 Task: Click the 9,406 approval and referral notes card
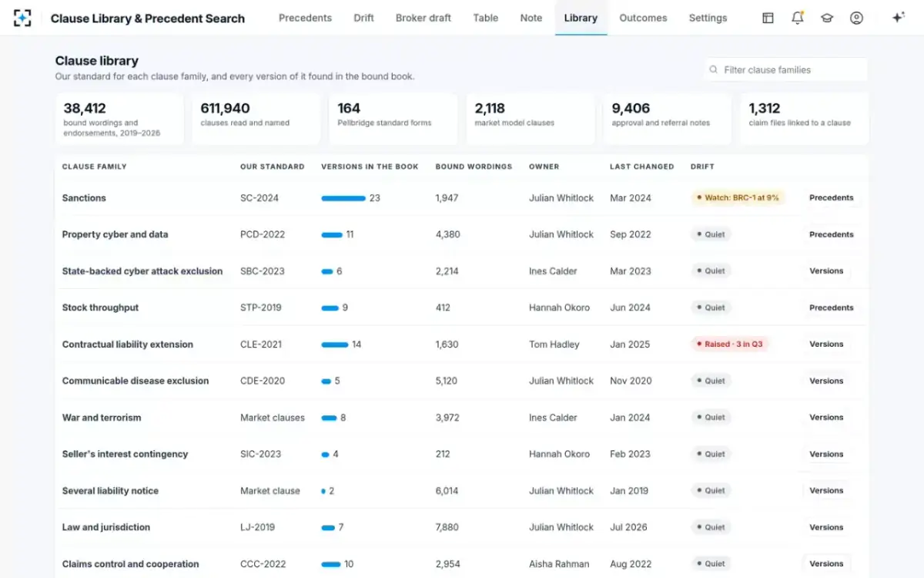pyautogui.click(x=668, y=119)
